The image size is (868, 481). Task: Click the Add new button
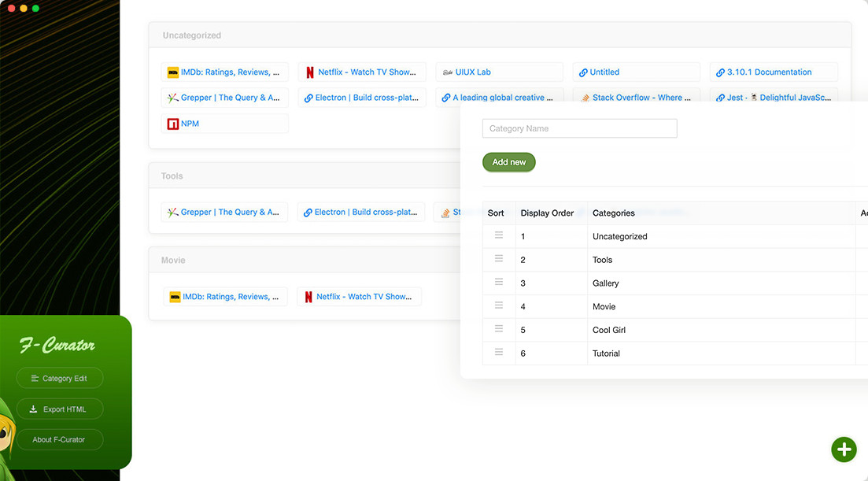coord(508,162)
